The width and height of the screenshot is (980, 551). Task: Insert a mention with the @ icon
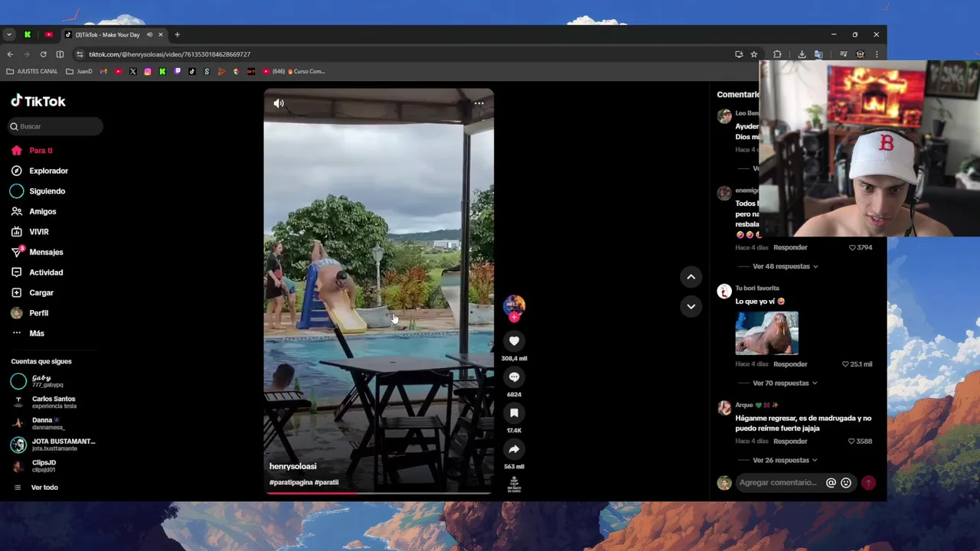(x=831, y=483)
